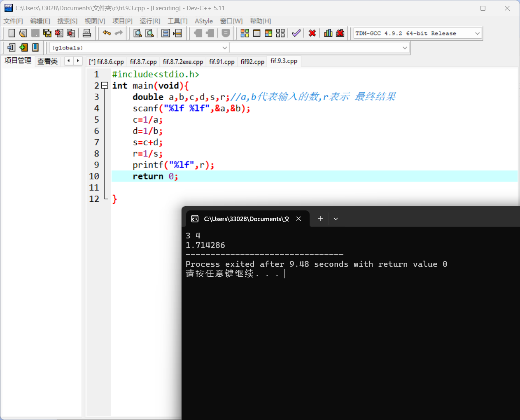Switch to the 项目管理 panel tab
Viewport: 520px width, 420px height.
[x=18, y=61]
